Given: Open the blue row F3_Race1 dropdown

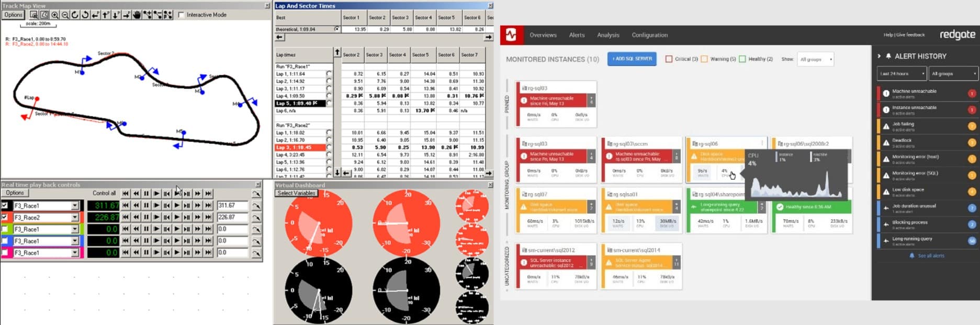Looking at the screenshot, I should click(x=75, y=241).
